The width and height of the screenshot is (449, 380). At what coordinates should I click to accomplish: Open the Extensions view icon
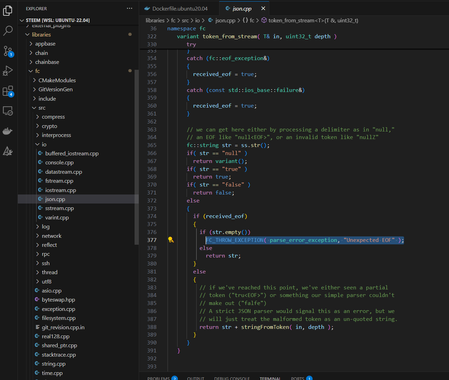[8, 91]
